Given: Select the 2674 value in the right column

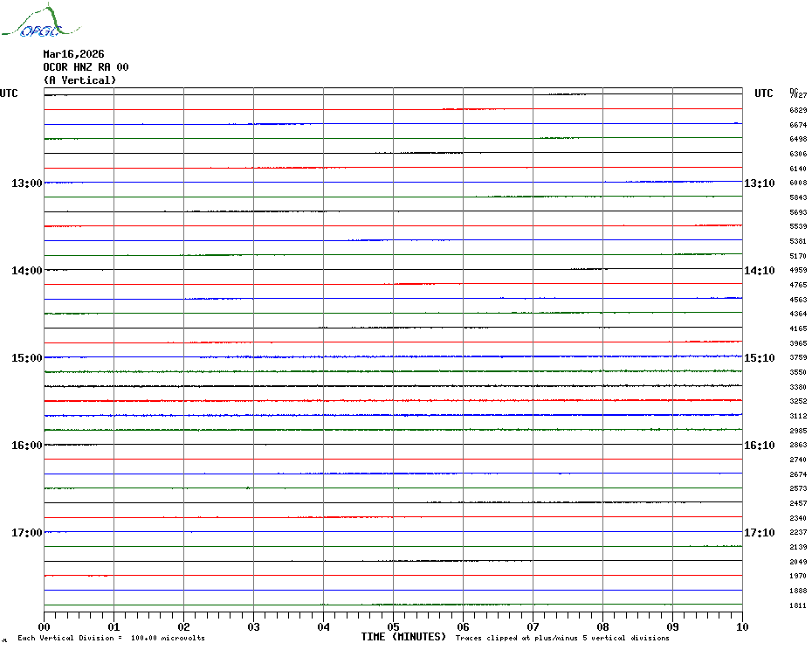Looking at the screenshot, I should 798,474.
